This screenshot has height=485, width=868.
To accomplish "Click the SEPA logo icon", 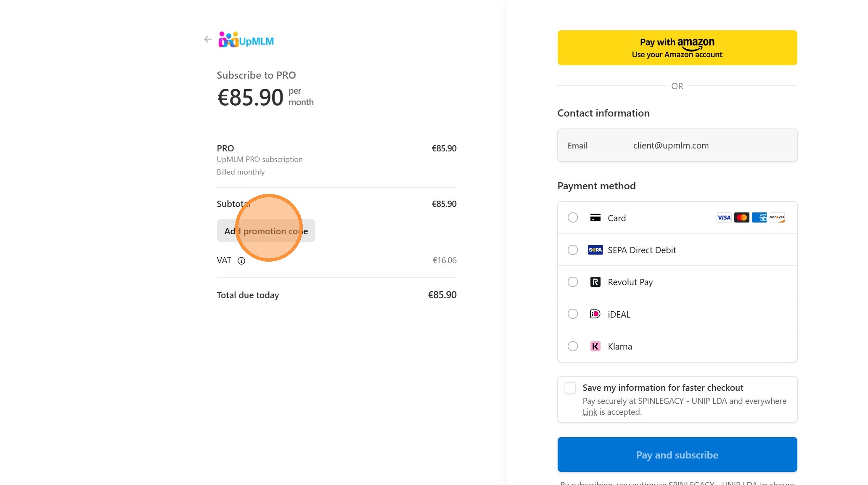I will tap(595, 250).
